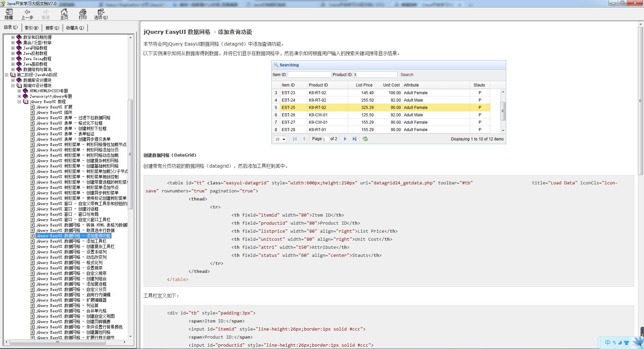Click the moon icon in IME bar
Image resolution: width=644 pixels, height=349 pixels.
620,343
